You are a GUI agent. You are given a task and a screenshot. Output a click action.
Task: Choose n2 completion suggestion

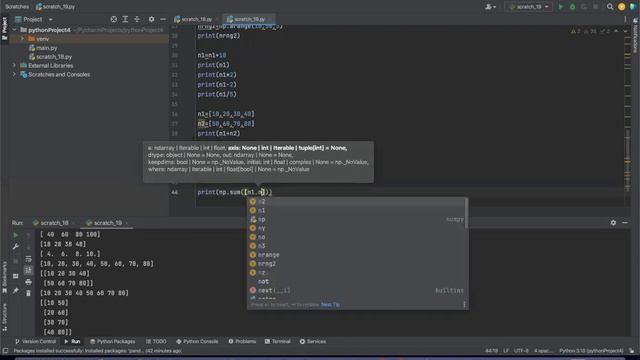357,202
